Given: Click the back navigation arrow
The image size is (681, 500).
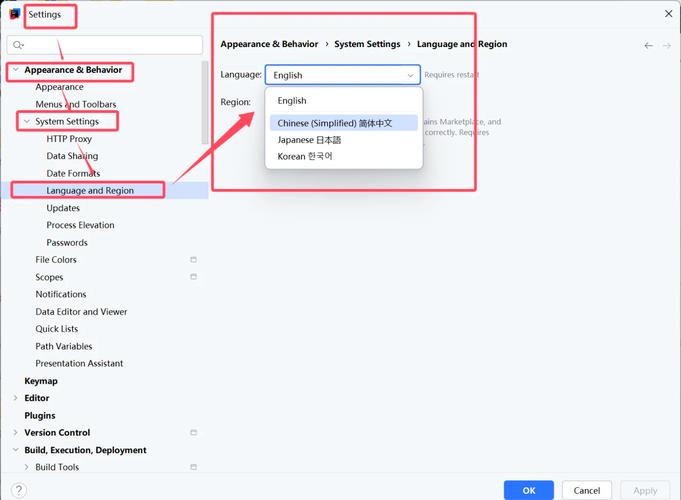Looking at the screenshot, I should pos(648,45).
